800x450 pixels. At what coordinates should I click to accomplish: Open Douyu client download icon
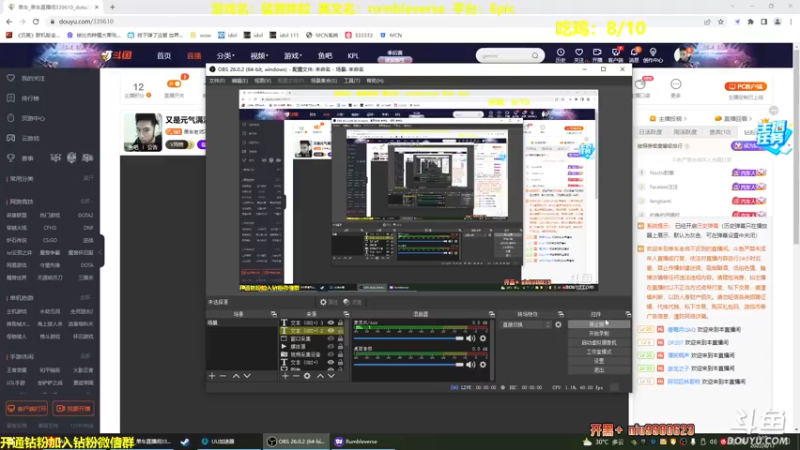click(x=615, y=55)
